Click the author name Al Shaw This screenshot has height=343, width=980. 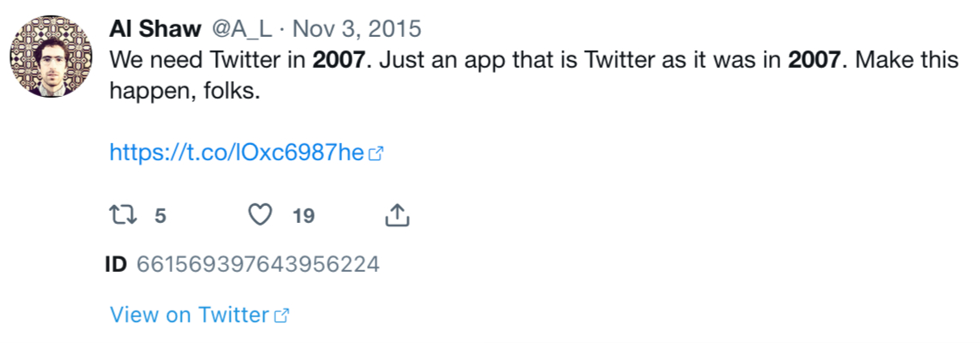155,29
